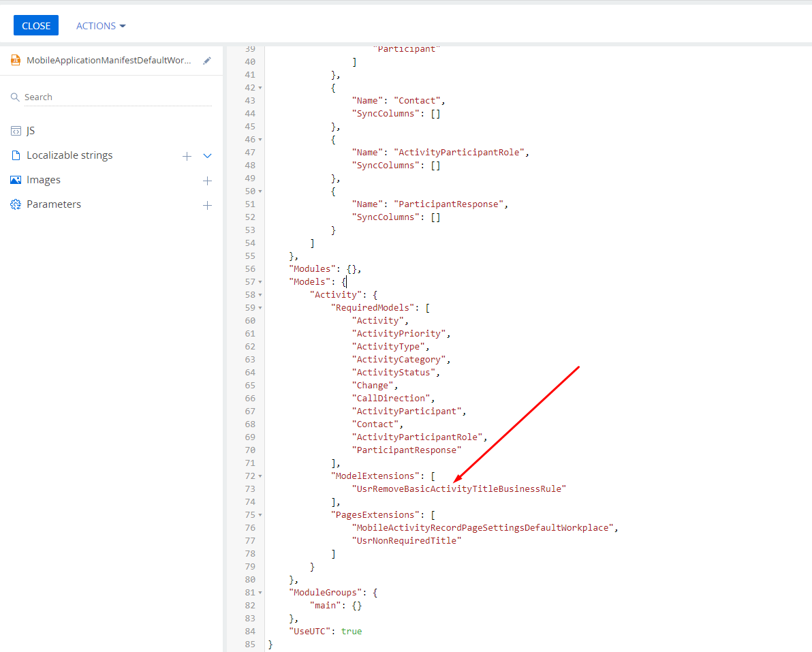Image resolution: width=812 pixels, height=652 pixels.
Task: Click the schema title MobileApplicationManifestDefaultWor...
Action: pyautogui.click(x=109, y=60)
